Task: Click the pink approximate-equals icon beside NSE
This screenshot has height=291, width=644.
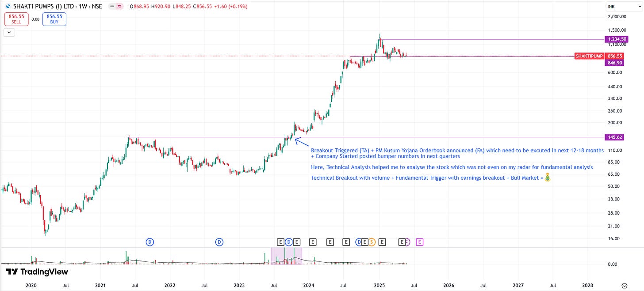Action: point(119,7)
